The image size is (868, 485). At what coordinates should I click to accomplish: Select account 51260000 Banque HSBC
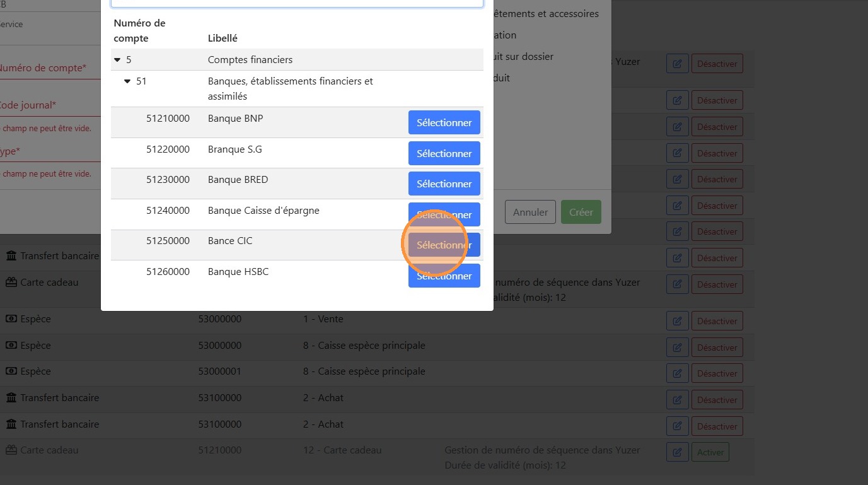pos(444,276)
